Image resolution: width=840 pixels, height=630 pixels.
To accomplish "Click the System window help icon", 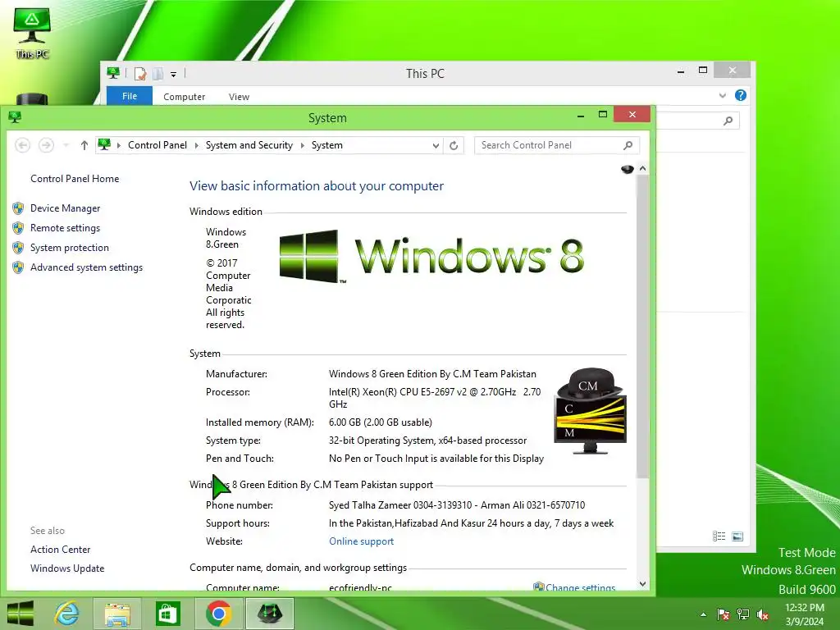I will (x=628, y=169).
